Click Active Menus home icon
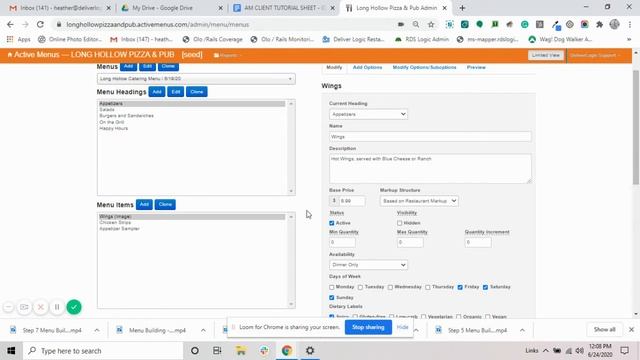 (x=10, y=55)
